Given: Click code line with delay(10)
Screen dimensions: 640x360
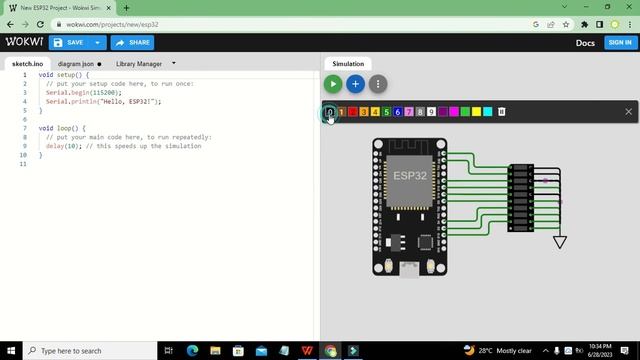Looking at the screenshot, I should pyautogui.click(x=123, y=146).
